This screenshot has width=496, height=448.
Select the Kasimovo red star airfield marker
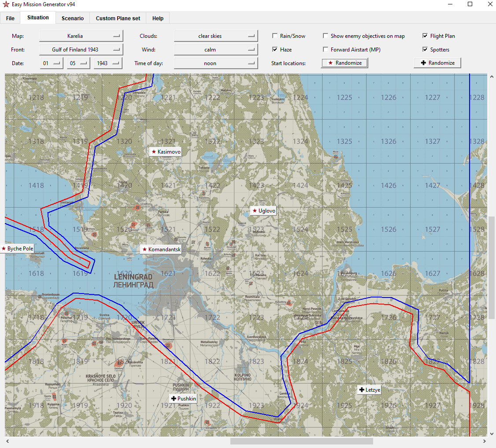pyautogui.click(x=166, y=152)
